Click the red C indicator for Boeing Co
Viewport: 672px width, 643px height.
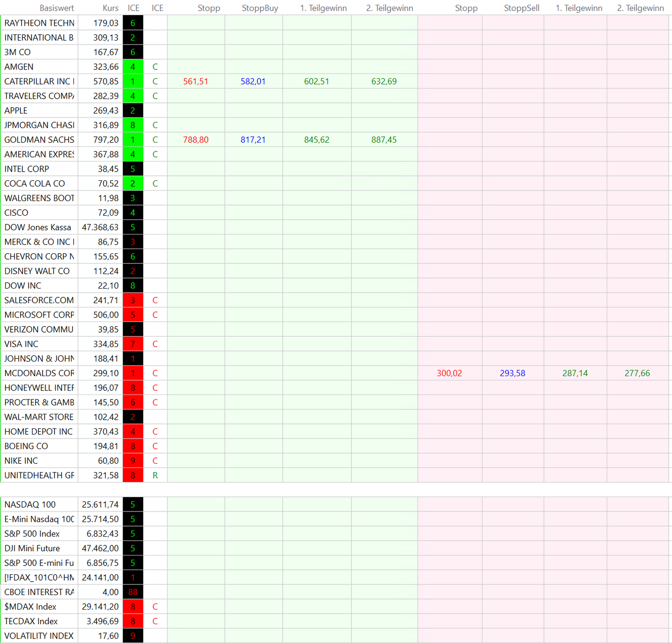point(155,446)
